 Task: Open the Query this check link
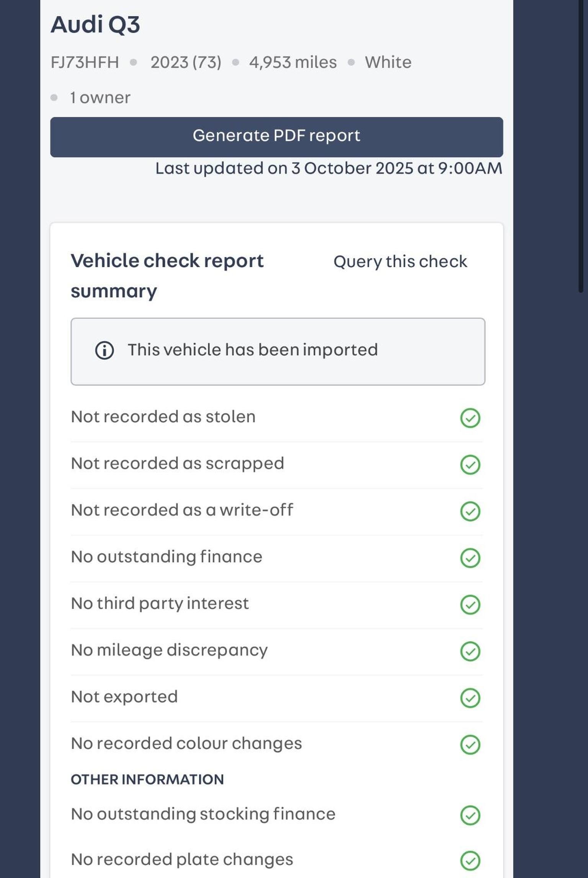pos(400,262)
